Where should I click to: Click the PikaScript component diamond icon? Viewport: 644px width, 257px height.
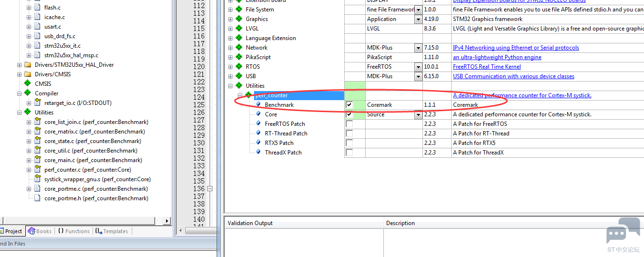click(239, 57)
